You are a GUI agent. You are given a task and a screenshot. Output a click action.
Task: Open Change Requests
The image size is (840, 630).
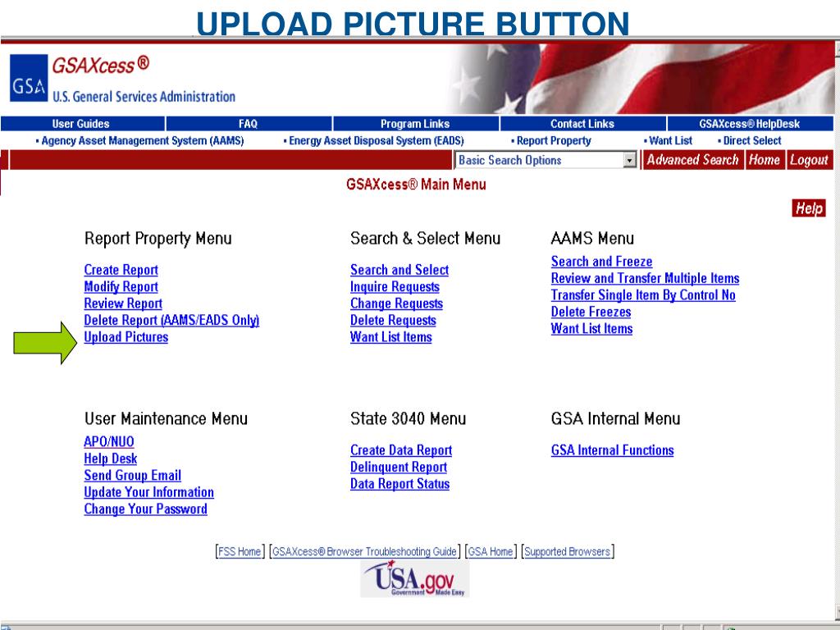pos(396,304)
